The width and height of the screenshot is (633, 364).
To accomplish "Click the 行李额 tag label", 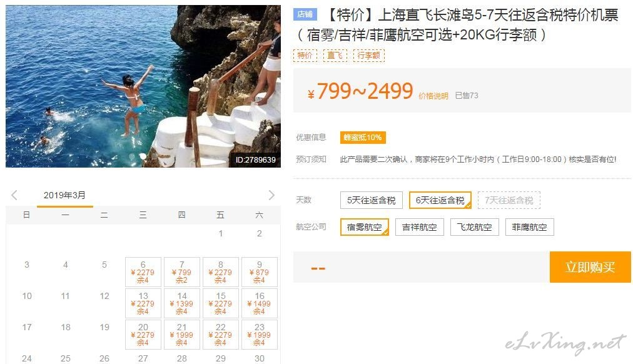I will (x=369, y=55).
